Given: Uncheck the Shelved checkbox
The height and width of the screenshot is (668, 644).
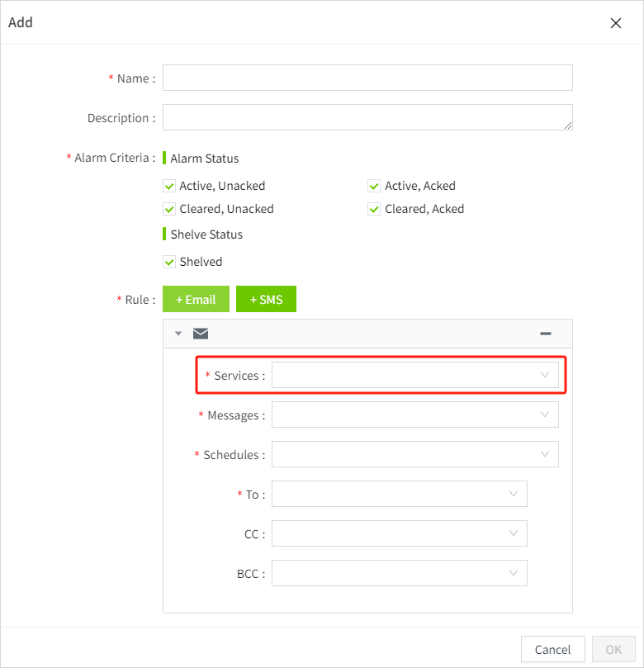Looking at the screenshot, I should tap(170, 262).
